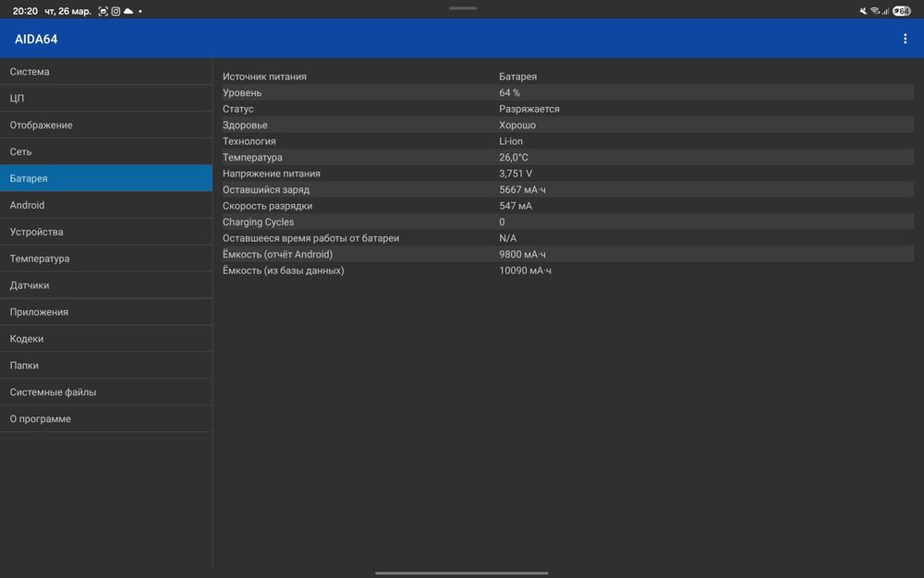
Task: Select the Уровень row label
Action: 242,92
